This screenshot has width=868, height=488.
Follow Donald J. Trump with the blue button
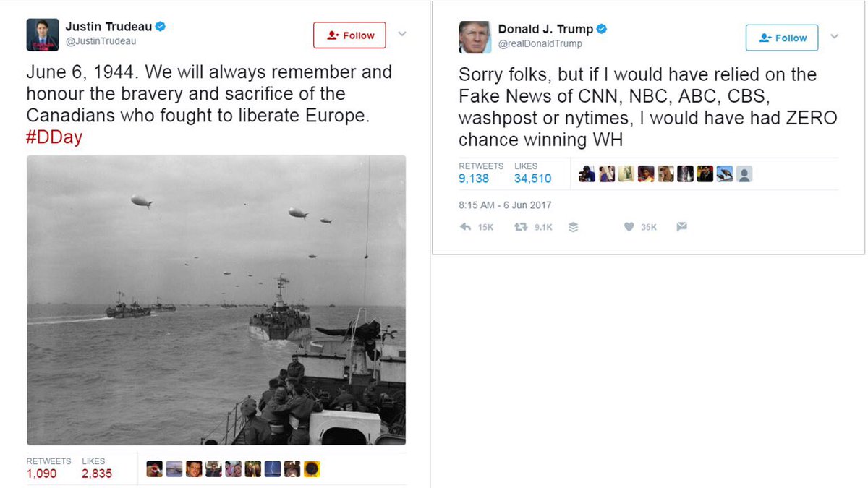coord(782,38)
